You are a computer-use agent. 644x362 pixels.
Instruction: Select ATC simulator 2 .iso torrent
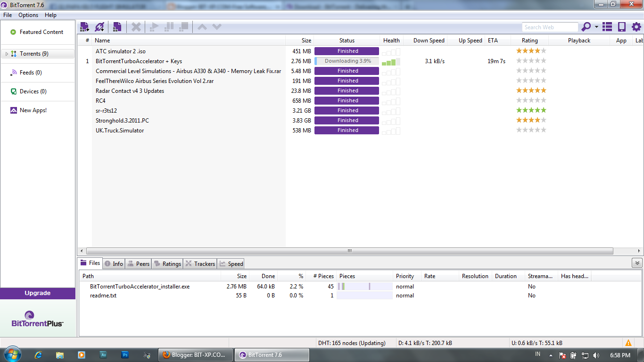(x=120, y=51)
